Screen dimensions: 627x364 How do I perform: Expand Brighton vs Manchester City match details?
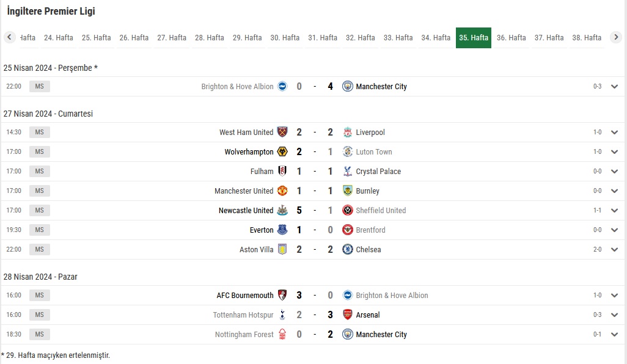(x=615, y=86)
